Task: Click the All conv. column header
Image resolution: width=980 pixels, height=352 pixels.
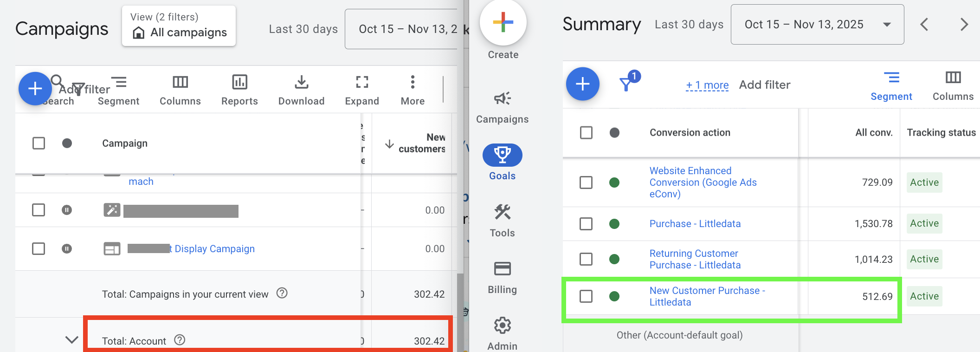Action: [874, 133]
